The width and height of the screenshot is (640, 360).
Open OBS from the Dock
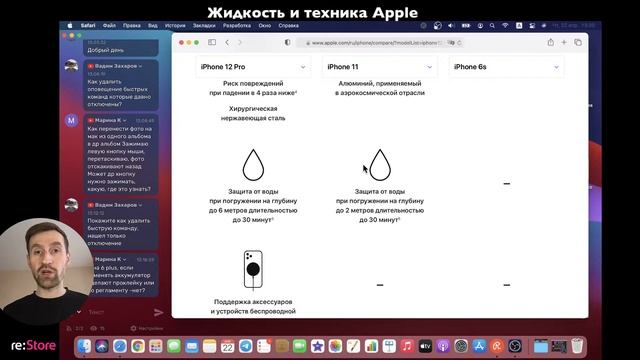click(x=515, y=346)
